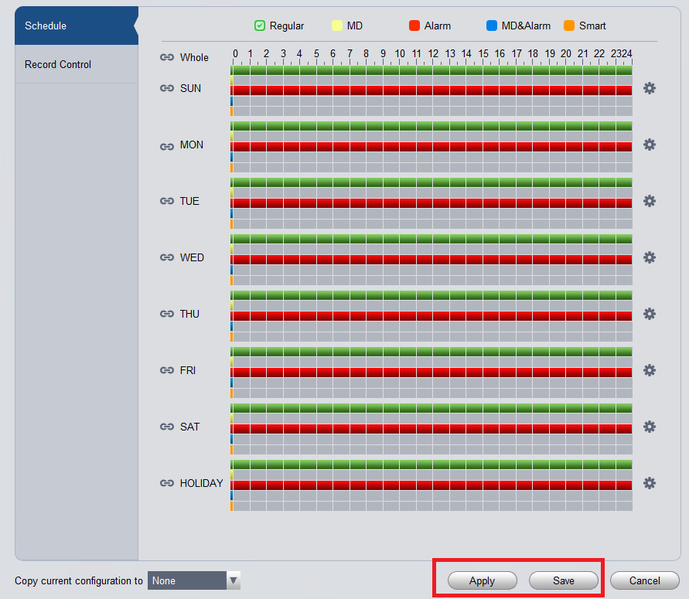Screen dimensions: 689x599
Task: Toggle the link icon beside Whole
Action: [x=167, y=58]
